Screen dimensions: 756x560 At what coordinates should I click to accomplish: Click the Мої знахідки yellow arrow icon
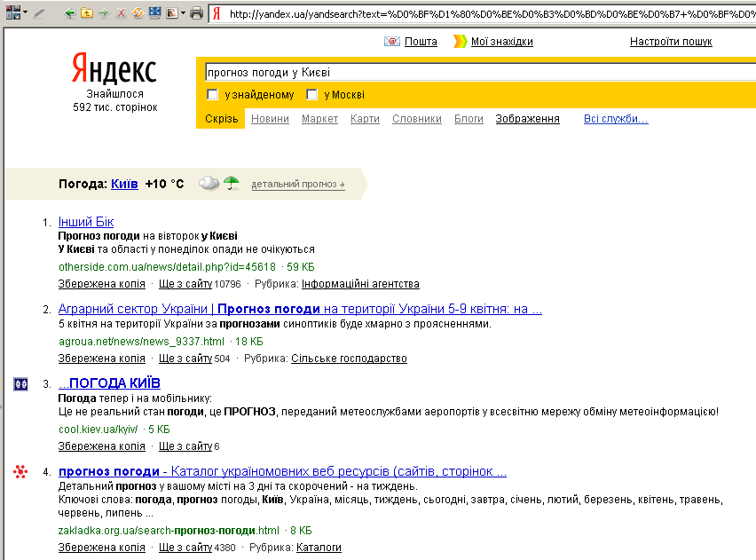click(460, 42)
